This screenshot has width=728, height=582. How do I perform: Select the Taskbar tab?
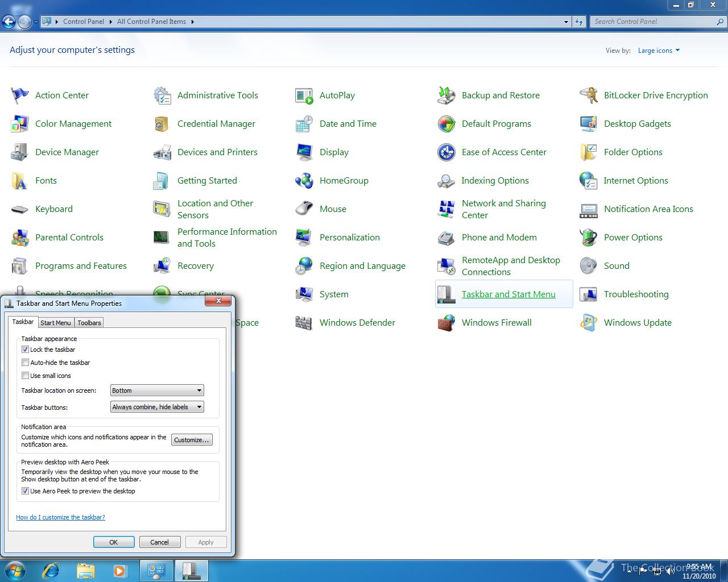click(x=23, y=322)
